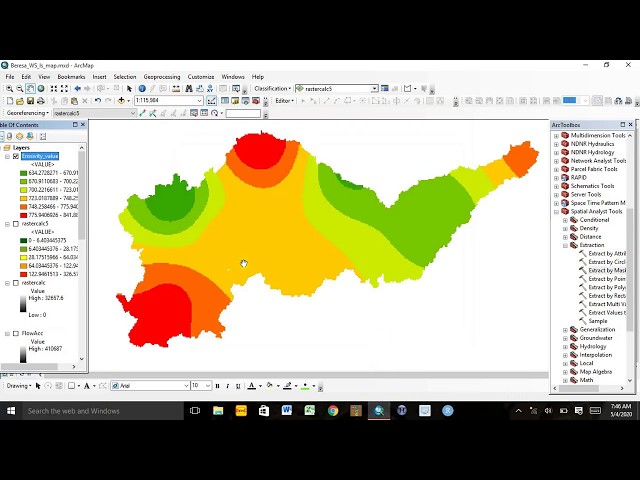
Task: Save the map document
Action: tap(30, 100)
